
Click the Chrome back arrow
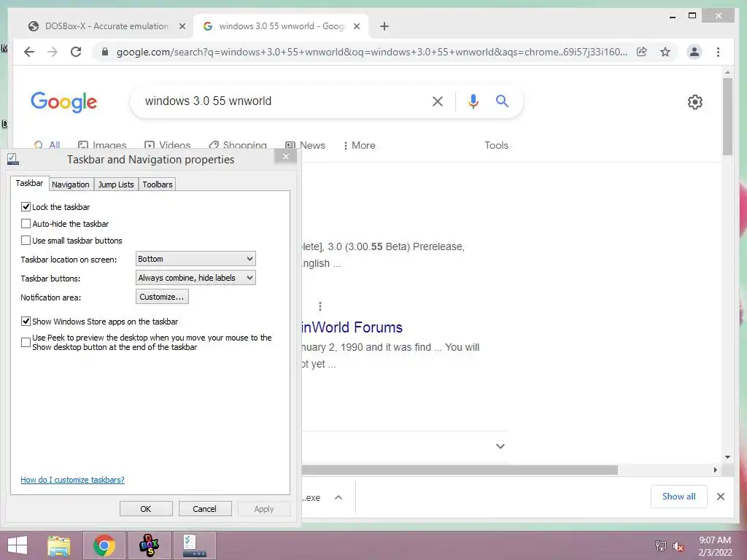point(29,52)
